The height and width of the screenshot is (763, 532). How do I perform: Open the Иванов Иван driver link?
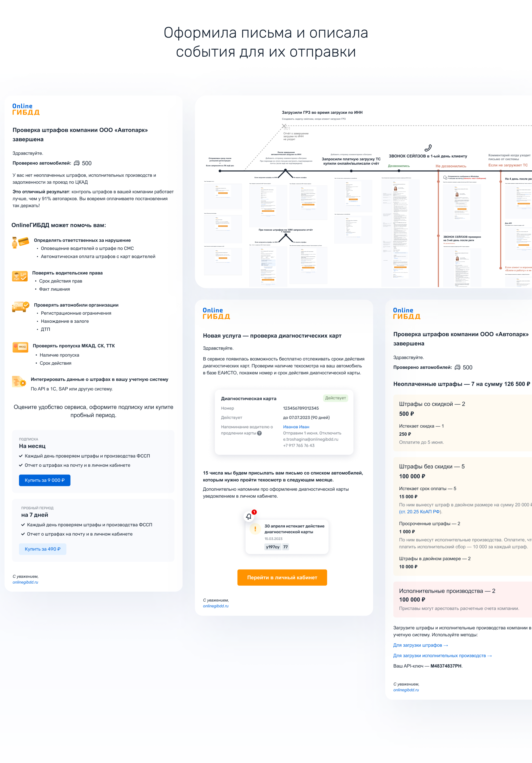click(296, 427)
